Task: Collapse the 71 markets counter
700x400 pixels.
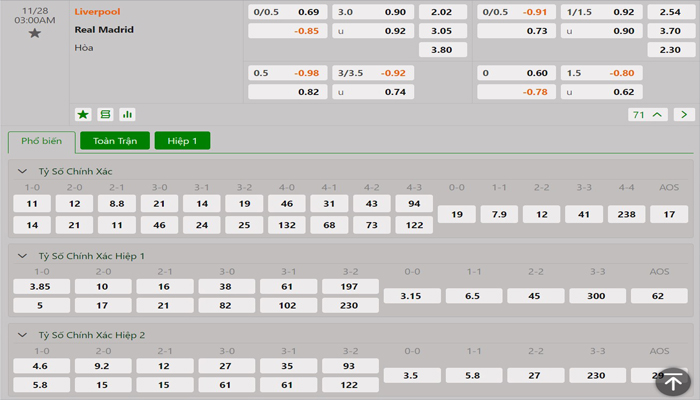Action: click(648, 114)
